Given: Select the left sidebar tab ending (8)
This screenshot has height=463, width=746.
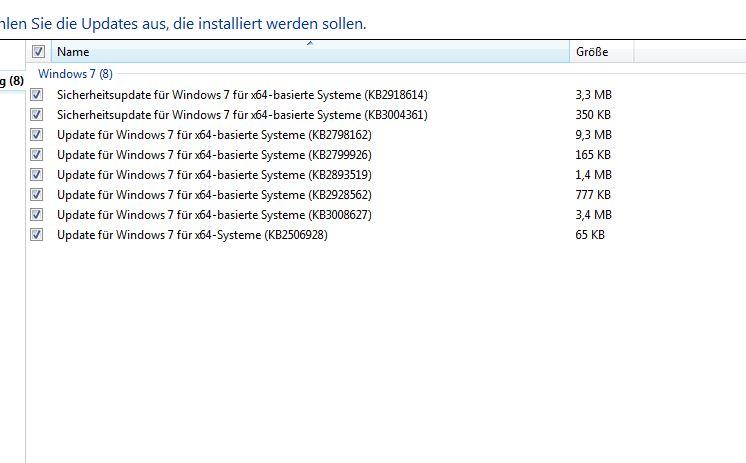Looking at the screenshot, I should pos(12,81).
